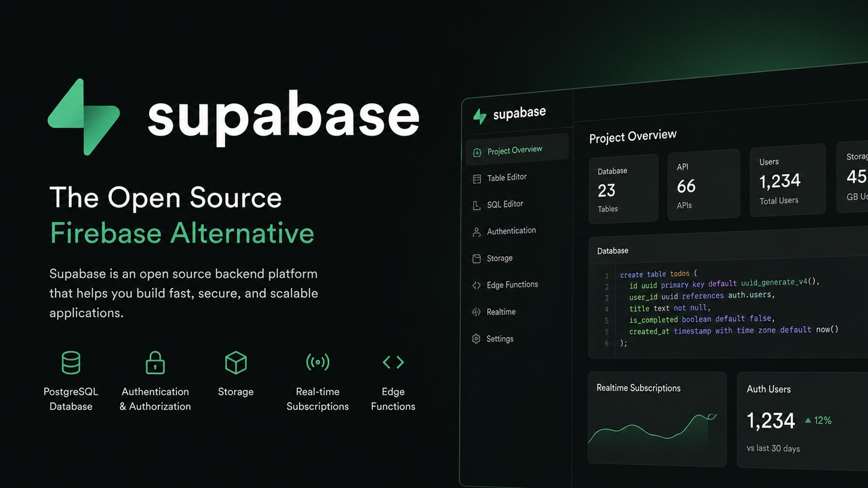Click the Authentication user icon in sidebar
The height and width of the screenshot is (488, 868).
(476, 232)
